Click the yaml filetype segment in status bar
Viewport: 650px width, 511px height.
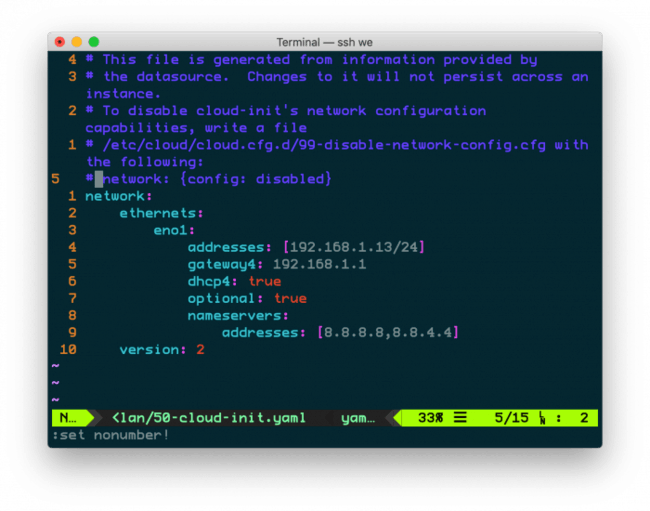click(356, 417)
